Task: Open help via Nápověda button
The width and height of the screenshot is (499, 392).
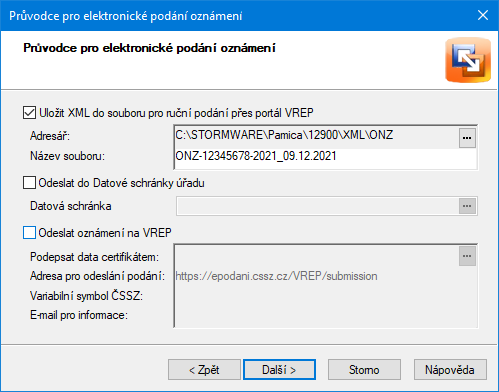Action: coord(450,369)
